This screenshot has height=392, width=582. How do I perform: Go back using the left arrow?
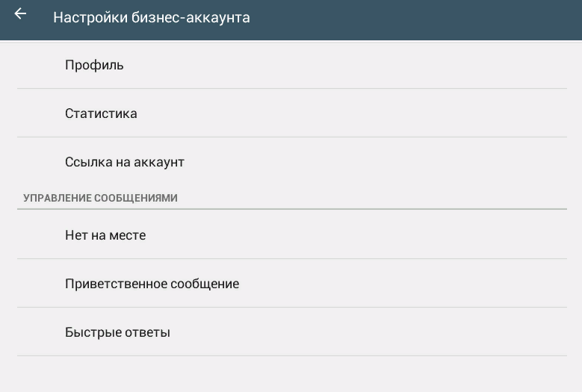tap(20, 15)
